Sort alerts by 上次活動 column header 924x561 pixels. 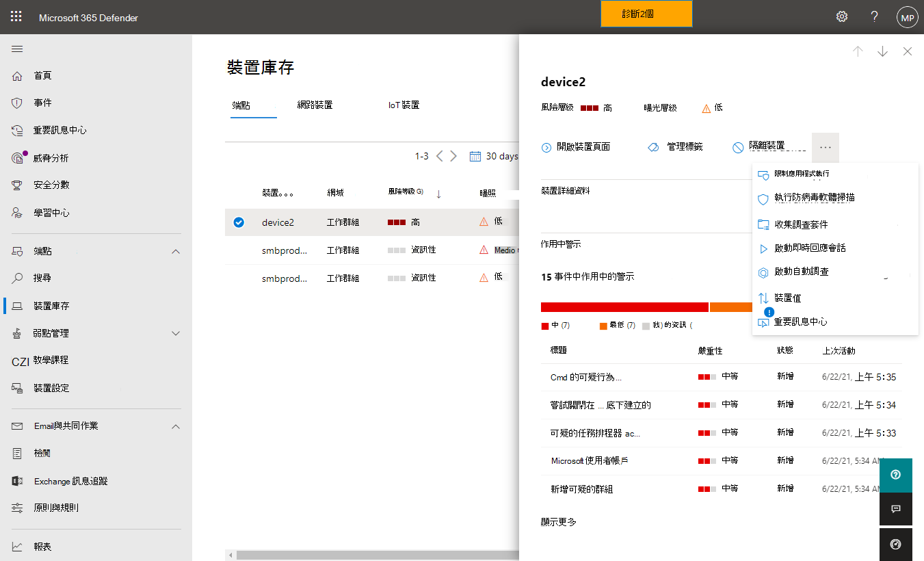(839, 351)
